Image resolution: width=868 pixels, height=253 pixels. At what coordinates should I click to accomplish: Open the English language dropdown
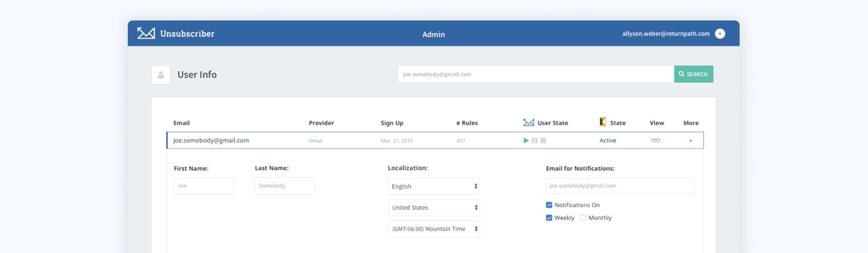pyautogui.click(x=434, y=186)
